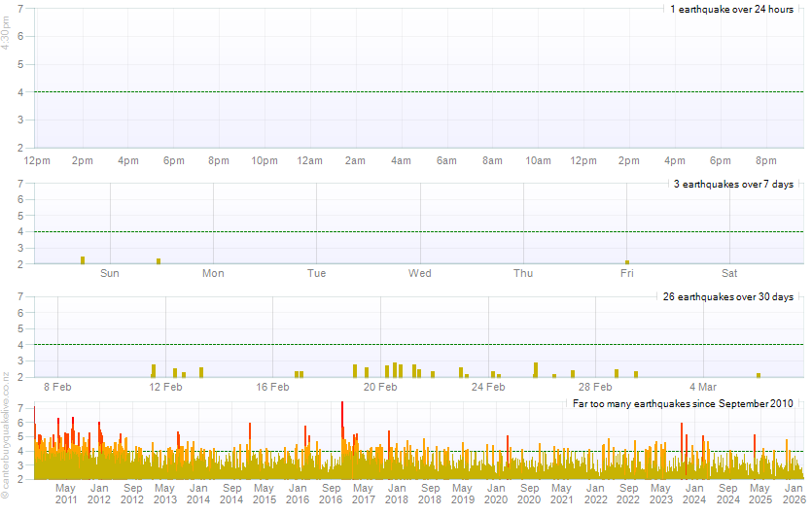Click the bar between Sun and Mon
Viewport: 812px width, 515px height.
159,260
